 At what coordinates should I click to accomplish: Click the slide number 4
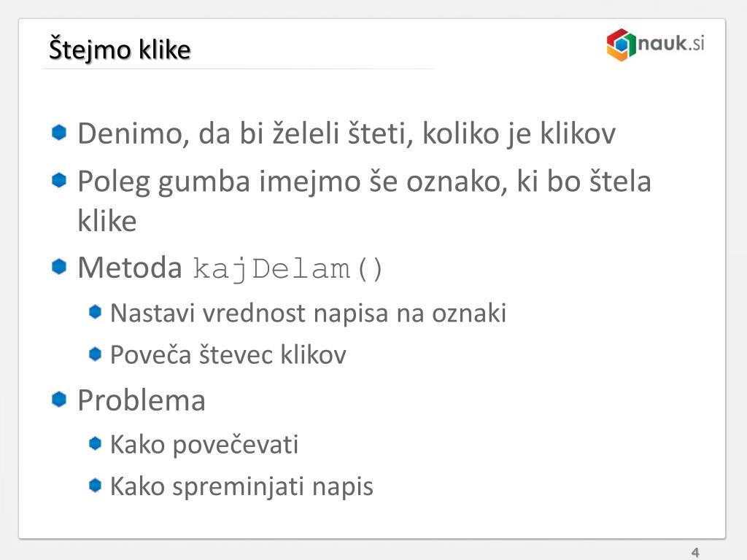click(x=695, y=553)
